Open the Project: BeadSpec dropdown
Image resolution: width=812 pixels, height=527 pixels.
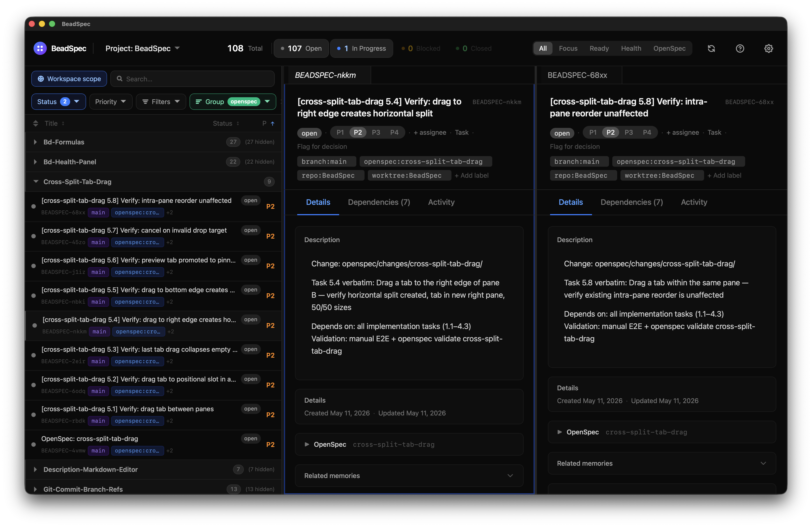coord(142,49)
